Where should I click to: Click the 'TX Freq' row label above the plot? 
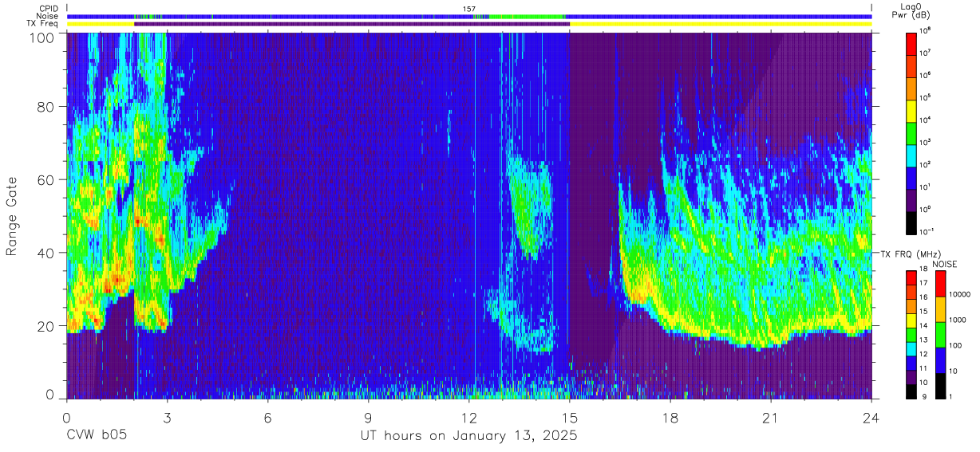pos(43,24)
